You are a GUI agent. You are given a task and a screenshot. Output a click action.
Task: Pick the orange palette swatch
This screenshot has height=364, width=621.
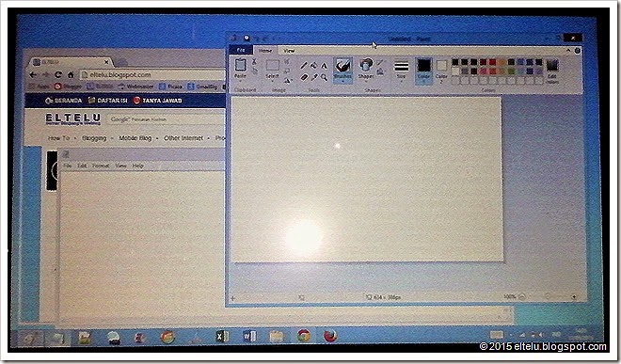502,62
